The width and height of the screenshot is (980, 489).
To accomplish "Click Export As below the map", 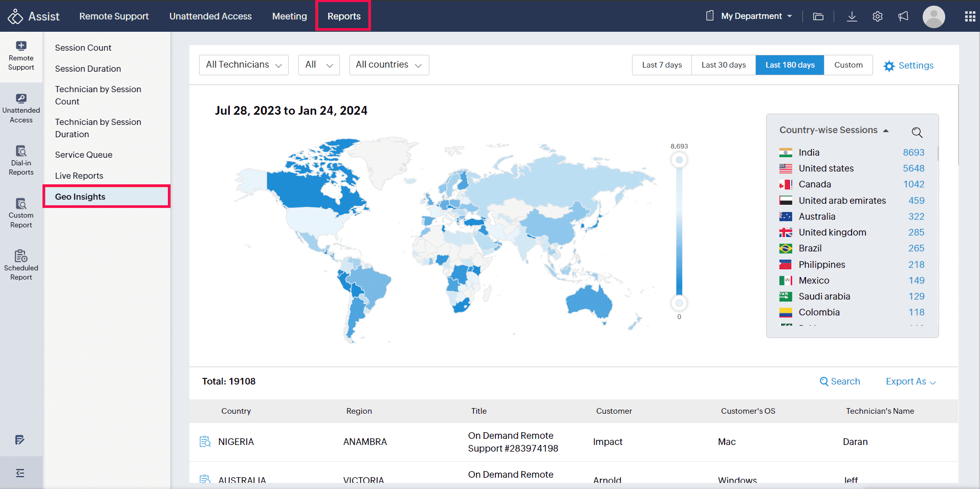I will pos(906,381).
